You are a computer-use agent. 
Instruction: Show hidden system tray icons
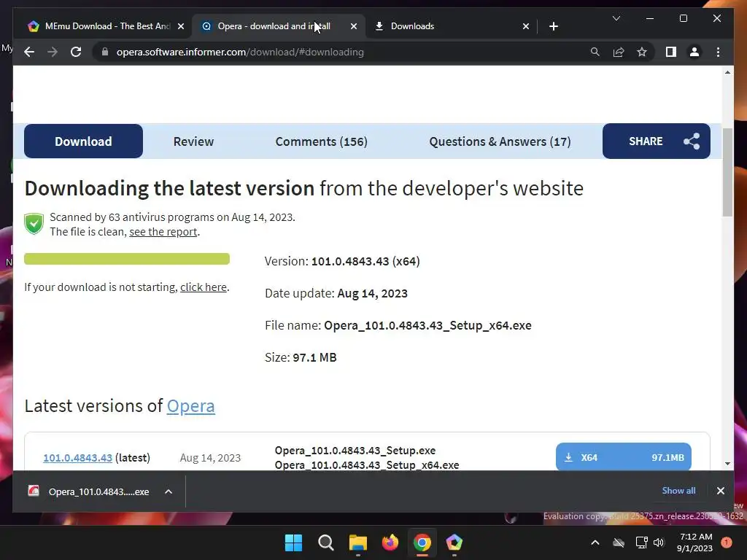595,542
